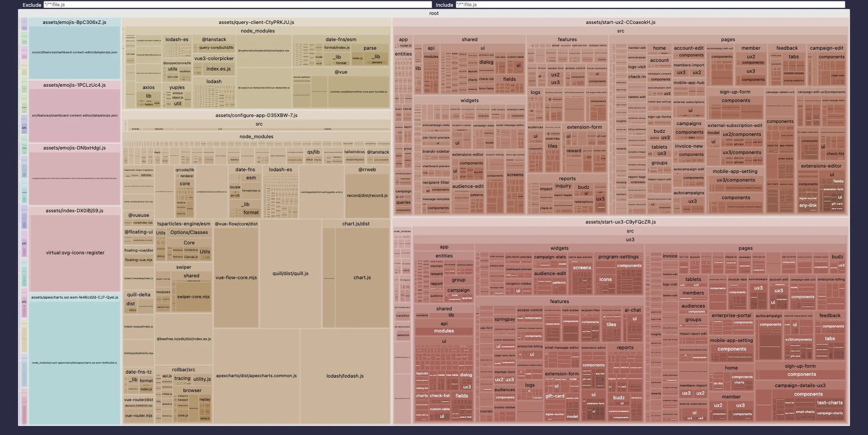
Task: Click the Exclude filter input field
Action: (x=237, y=5)
